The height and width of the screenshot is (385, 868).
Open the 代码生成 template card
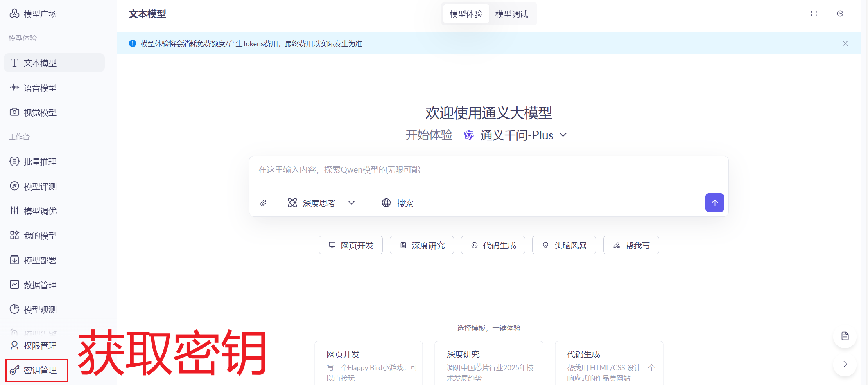coord(609,363)
